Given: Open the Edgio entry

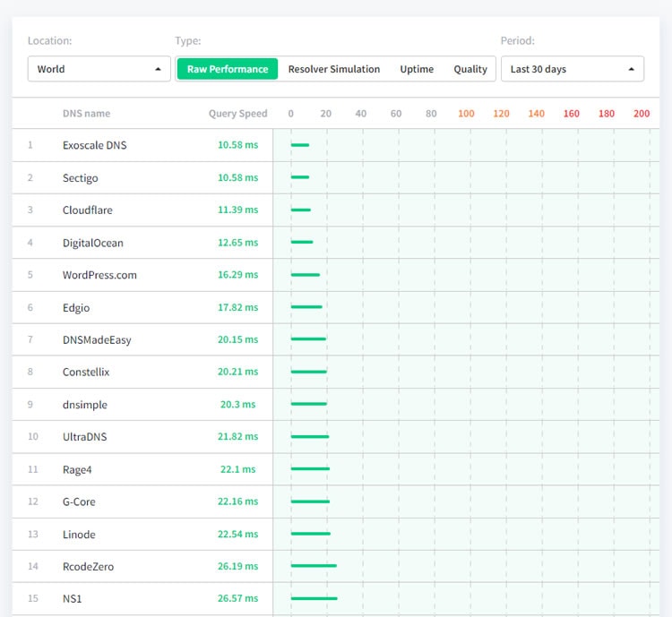Looking at the screenshot, I should [x=76, y=308].
